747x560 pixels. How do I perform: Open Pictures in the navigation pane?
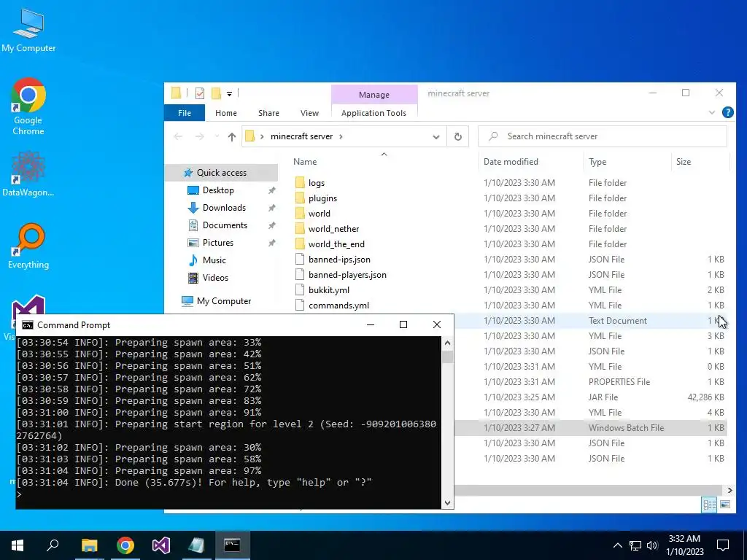(x=217, y=242)
